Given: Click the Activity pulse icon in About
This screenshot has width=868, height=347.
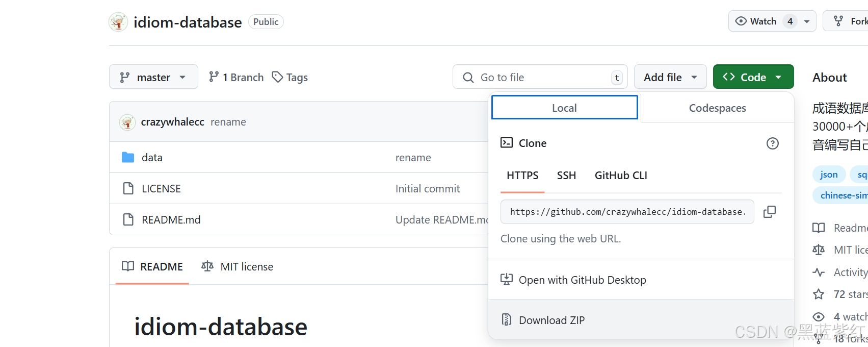Looking at the screenshot, I should (x=819, y=272).
